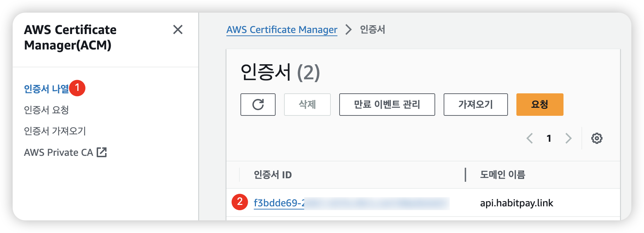Click the api.habitpay.link domain cell
644x233 pixels.
(x=516, y=203)
